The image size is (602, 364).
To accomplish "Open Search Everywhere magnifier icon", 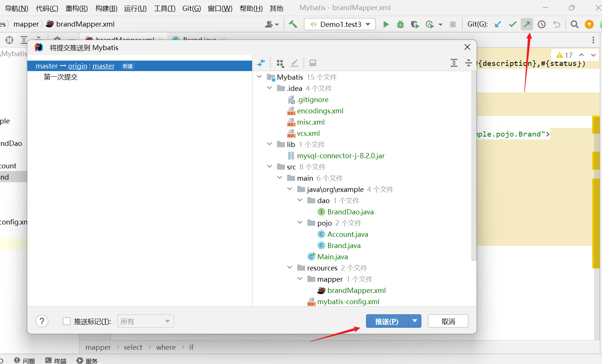I will [x=574, y=24].
